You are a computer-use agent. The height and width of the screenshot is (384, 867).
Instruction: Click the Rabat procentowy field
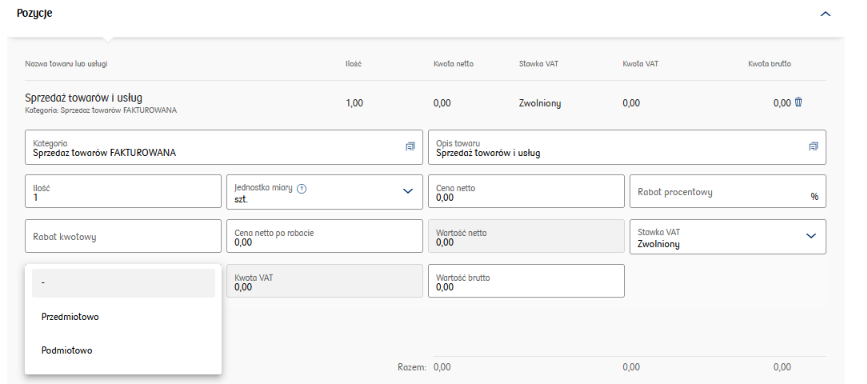[x=728, y=191]
